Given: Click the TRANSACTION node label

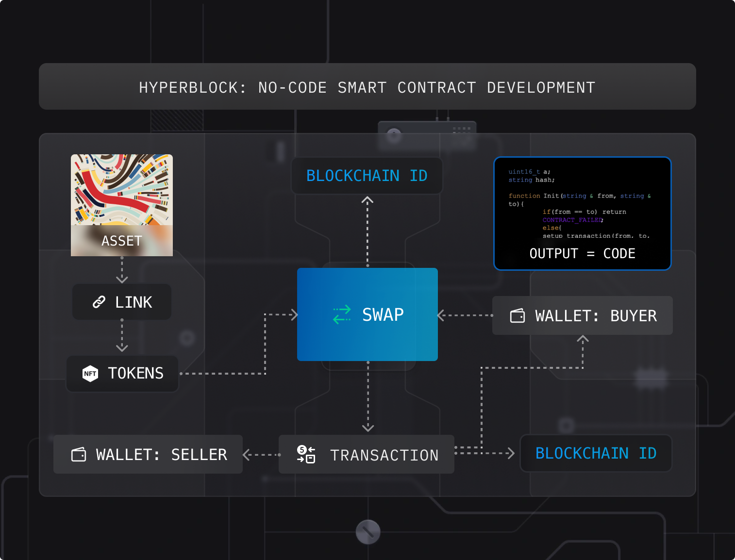Looking at the screenshot, I should pyautogui.click(x=384, y=455).
